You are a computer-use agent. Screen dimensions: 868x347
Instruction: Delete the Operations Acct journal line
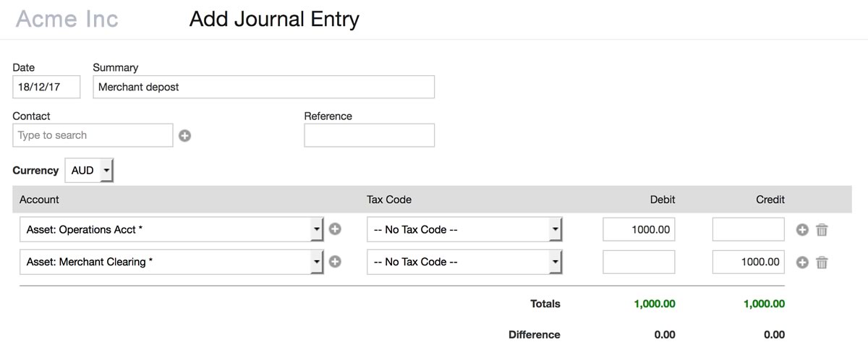[822, 230]
